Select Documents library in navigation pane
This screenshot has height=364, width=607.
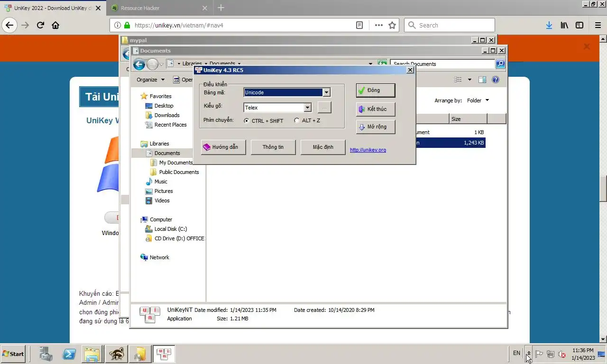point(163,153)
